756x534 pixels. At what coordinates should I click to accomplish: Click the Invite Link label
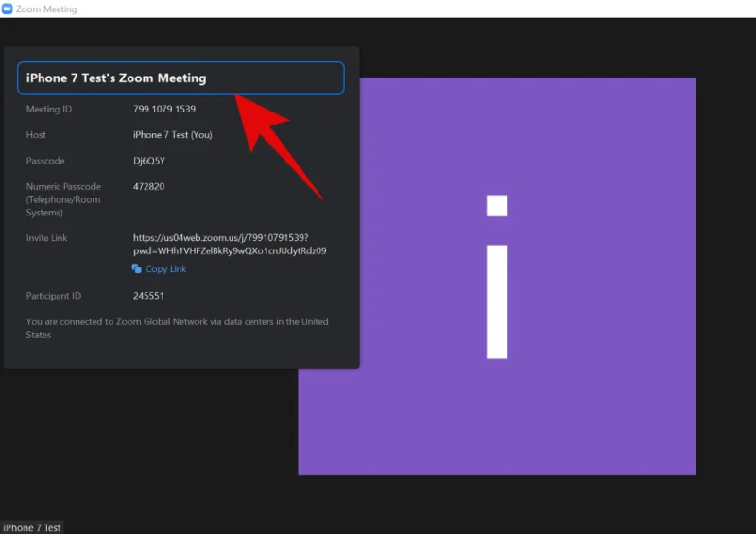click(x=47, y=238)
